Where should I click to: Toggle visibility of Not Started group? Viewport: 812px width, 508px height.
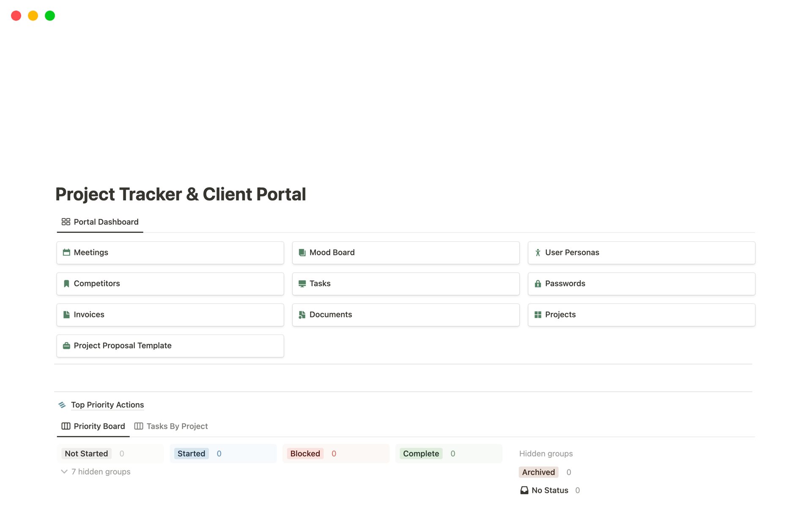(x=86, y=453)
